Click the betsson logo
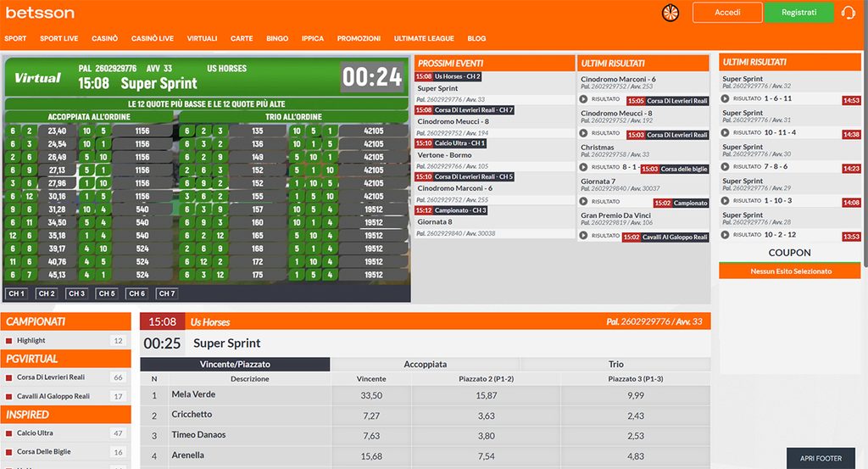The image size is (868, 469). click(x=40, y=12)
